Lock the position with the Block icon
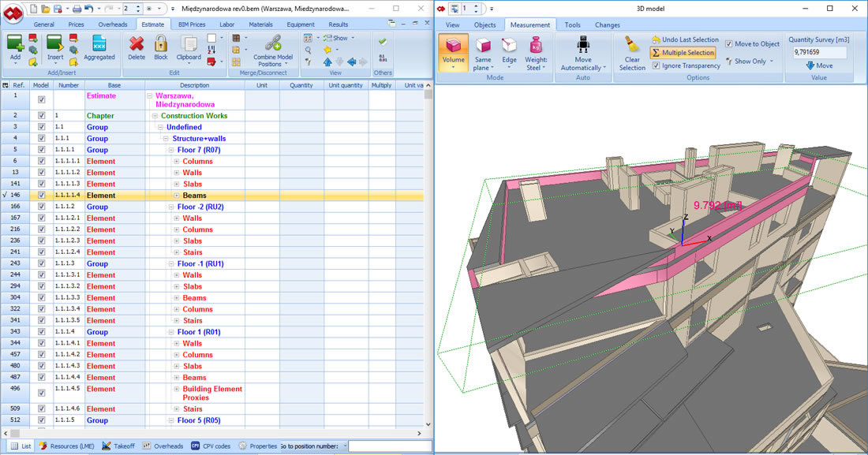The image size is (868, 455). click(x=160, y=48)
